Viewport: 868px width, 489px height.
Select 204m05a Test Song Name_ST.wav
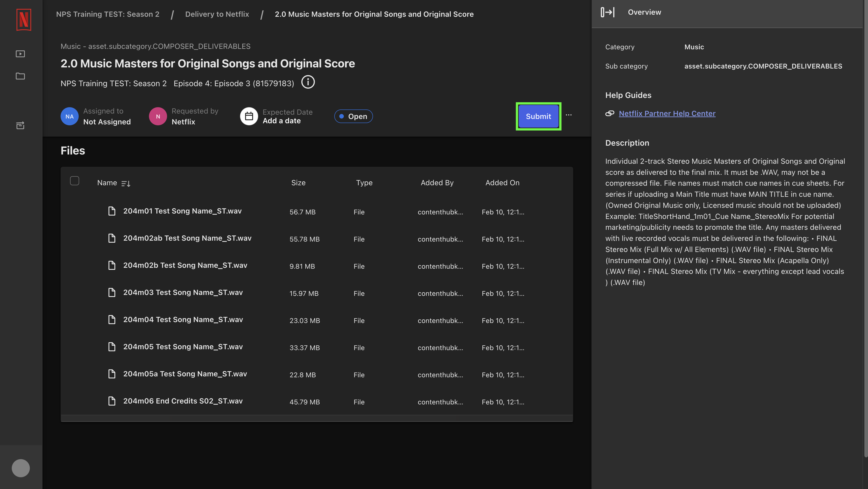(x=185, y=374)
